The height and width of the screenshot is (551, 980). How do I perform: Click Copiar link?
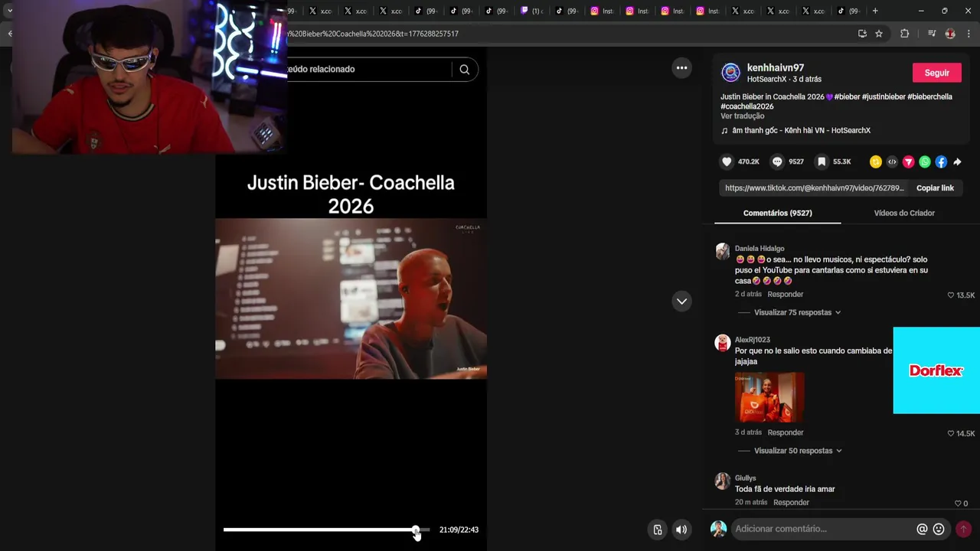click(x=935, y=188)
